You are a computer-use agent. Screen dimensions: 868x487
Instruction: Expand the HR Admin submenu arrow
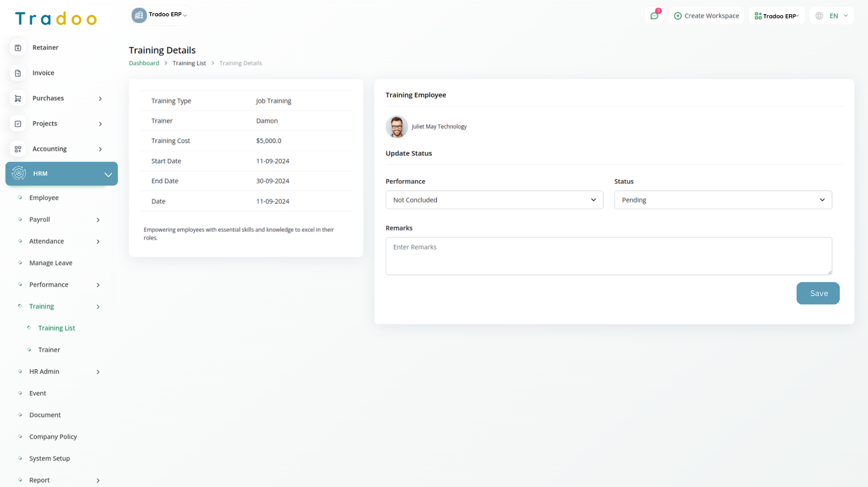[98, 372]
